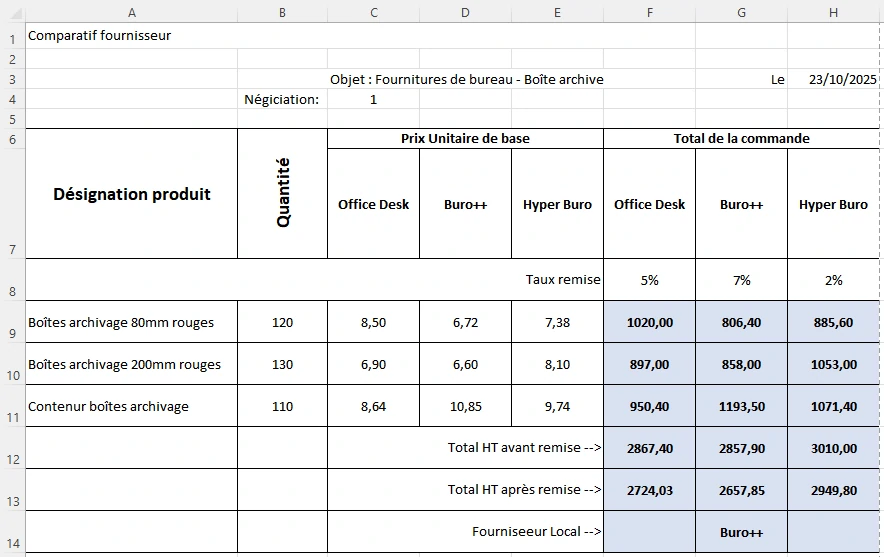
Task: Select the 'Objet : Fournitures de bureau' cell
Action: [x=466, y=79]
